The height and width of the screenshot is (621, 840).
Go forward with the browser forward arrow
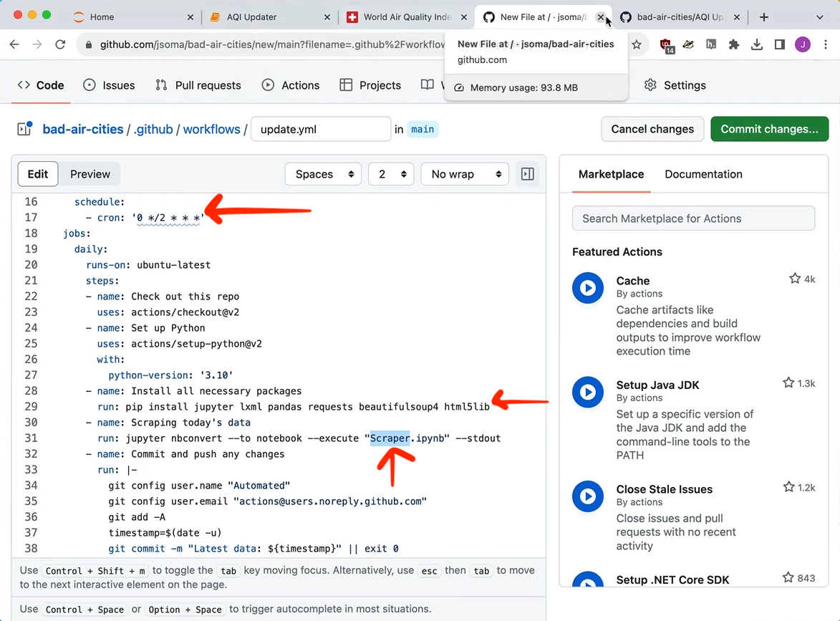pyautogui.click(x=37, y=44)
